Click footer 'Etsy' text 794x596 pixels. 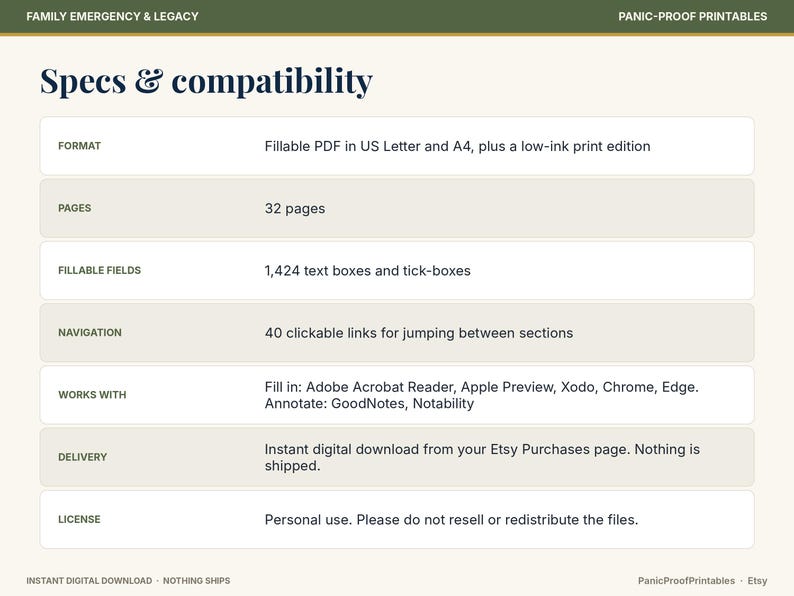757,581
